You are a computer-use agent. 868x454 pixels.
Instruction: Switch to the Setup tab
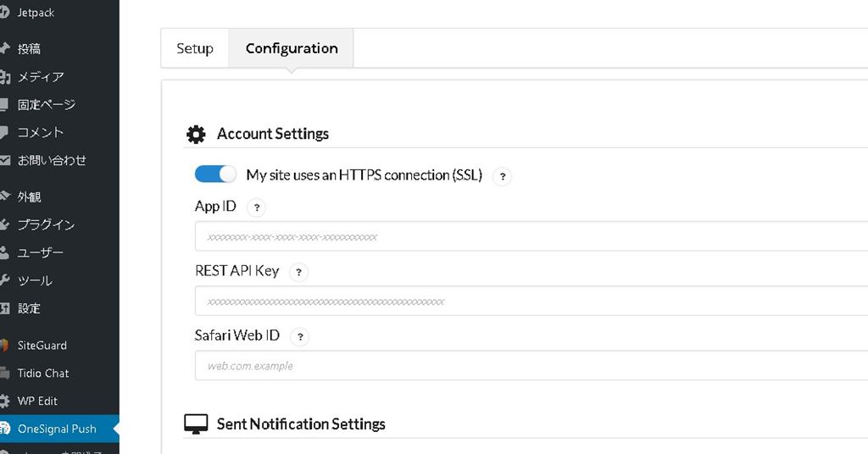point(195,48)
